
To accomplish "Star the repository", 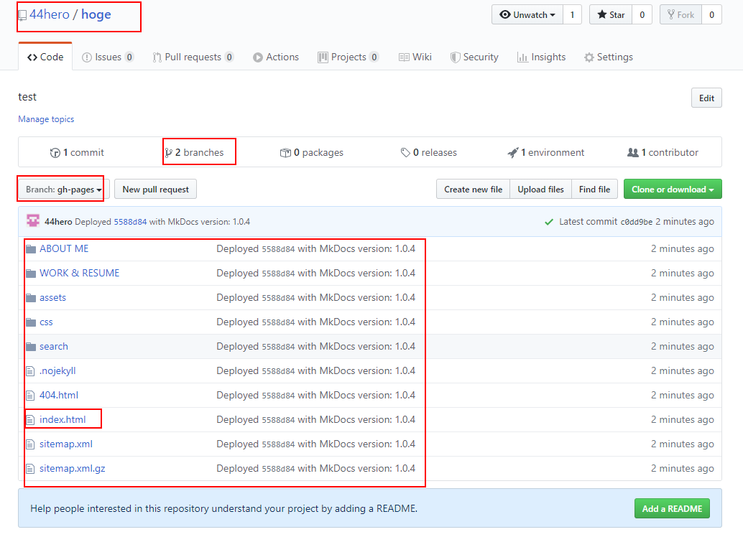I will [611, 14].
